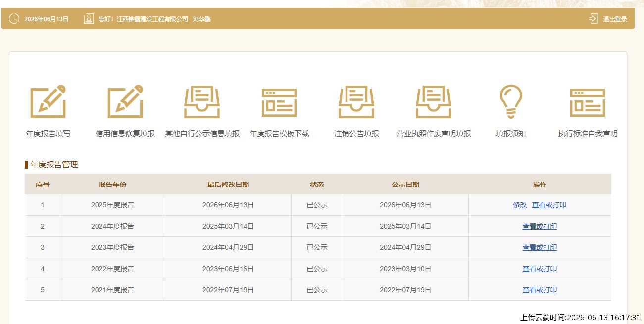Click the 2025年03月14日 publication date cell
The image size is (644, 324).
[405, 226]
